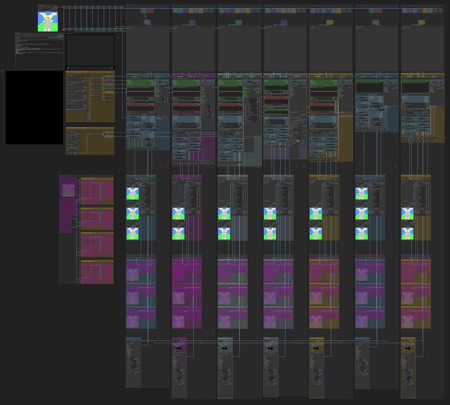Select the tall blue-outlined node at first column's bottom

[x=133, y=363]
